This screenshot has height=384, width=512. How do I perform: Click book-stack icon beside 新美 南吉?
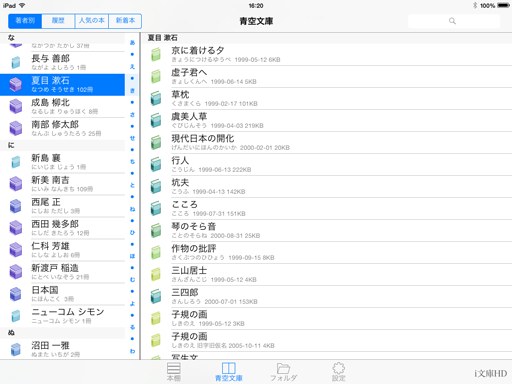pos(16,184)
